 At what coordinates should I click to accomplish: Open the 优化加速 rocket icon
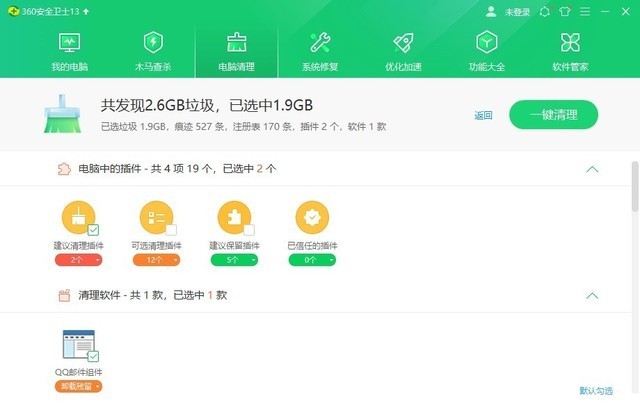point(403,42)
